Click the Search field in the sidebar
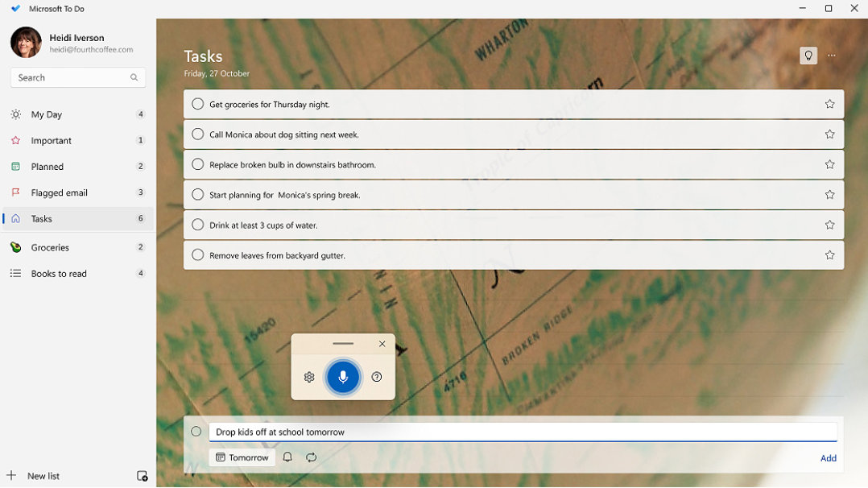Viewport: 868px width, 488px height. [72, 77]
